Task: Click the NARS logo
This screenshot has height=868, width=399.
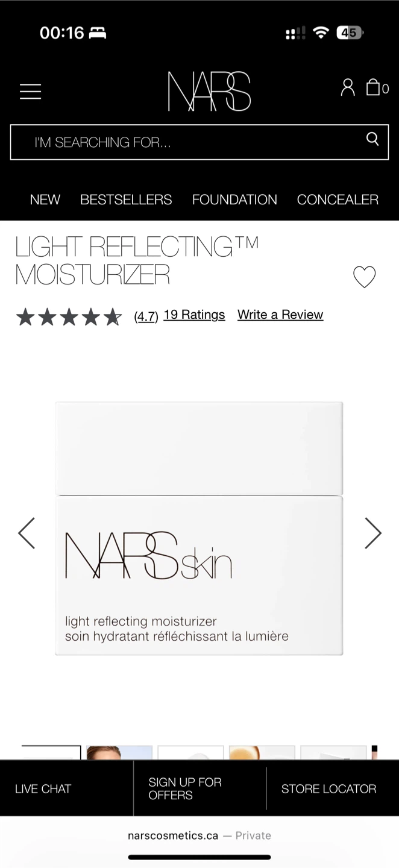Action: click(x=209, y=91)
